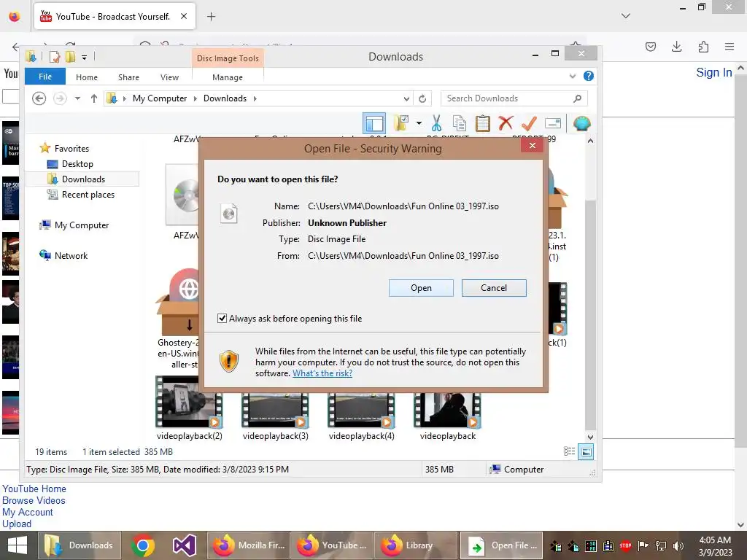Click the quick access Properties icon

tap(55, 57)
